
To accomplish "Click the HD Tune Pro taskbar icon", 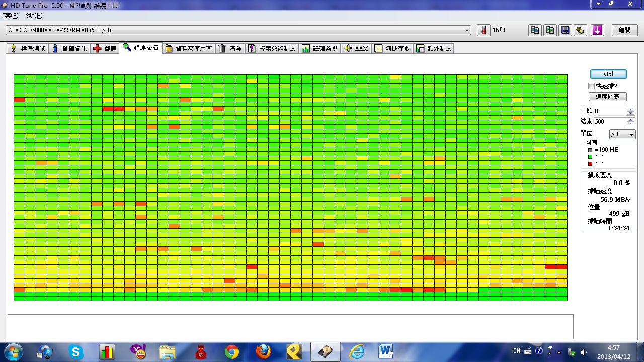I will click(x=326, y=352).
